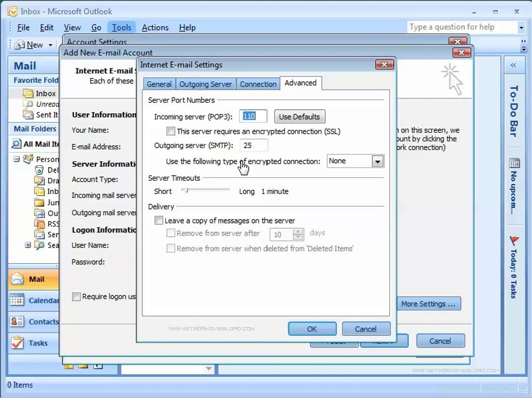Viewport: 532px width, 398px height.
Task: Open the Drafts folder icon
Action: (39, 181)
